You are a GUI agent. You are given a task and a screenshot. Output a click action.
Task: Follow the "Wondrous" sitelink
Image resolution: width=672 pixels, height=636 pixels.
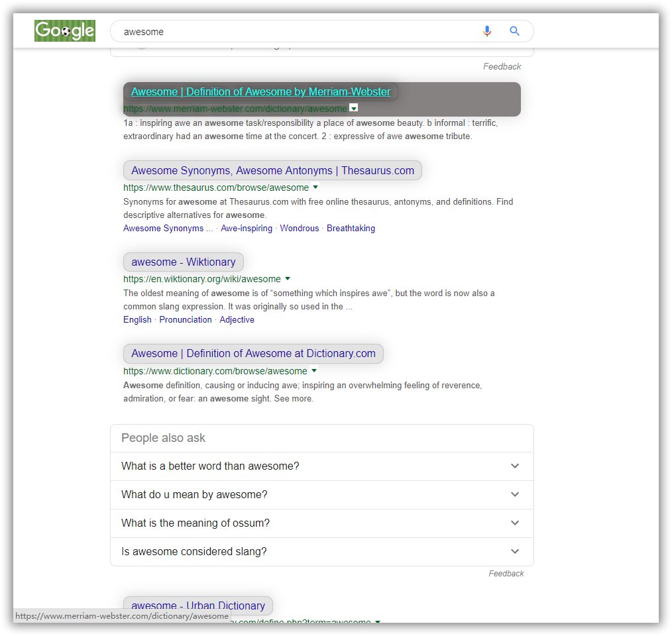pyautogui.click(x=300, y=229)
